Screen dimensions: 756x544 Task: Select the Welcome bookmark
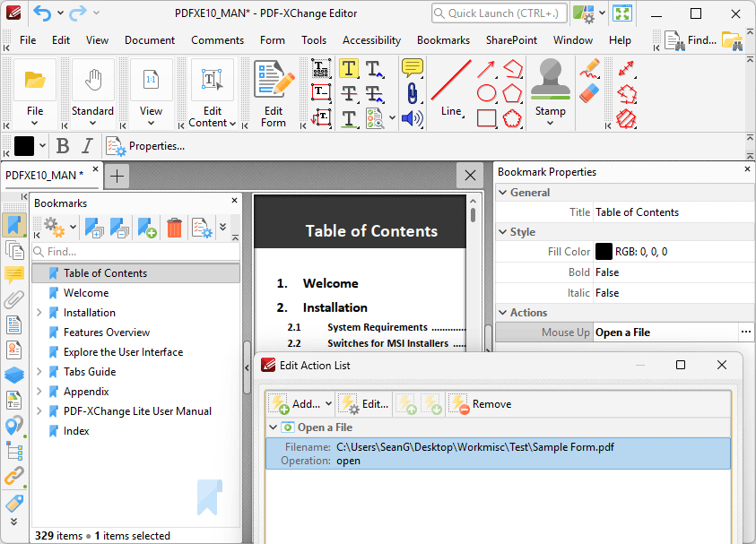(86, 293)
